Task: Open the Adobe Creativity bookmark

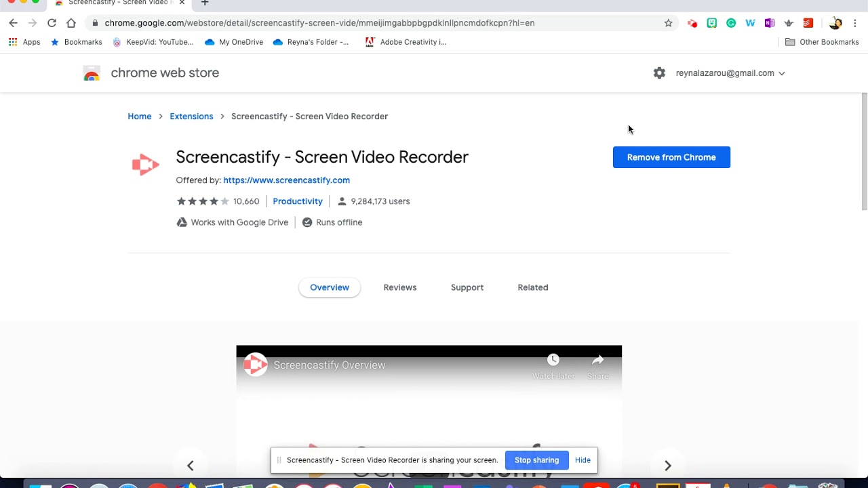Action: tap(406, 42)
